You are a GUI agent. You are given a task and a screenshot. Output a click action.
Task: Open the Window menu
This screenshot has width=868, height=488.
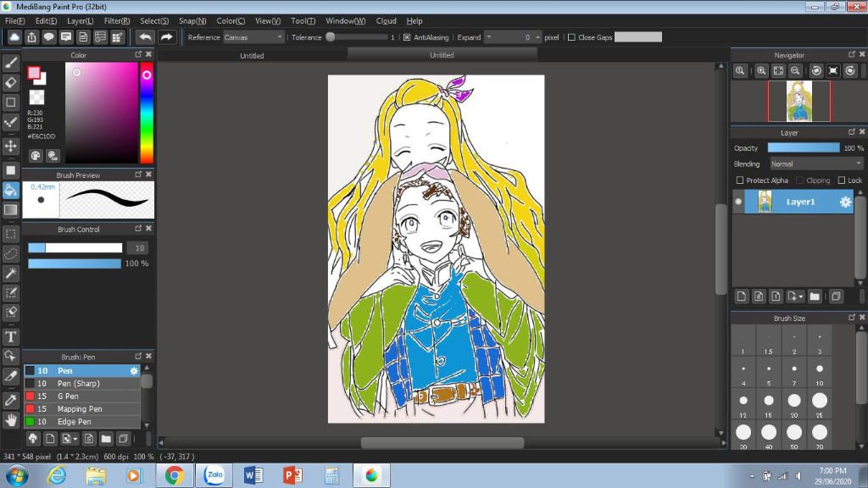(346, 21)
